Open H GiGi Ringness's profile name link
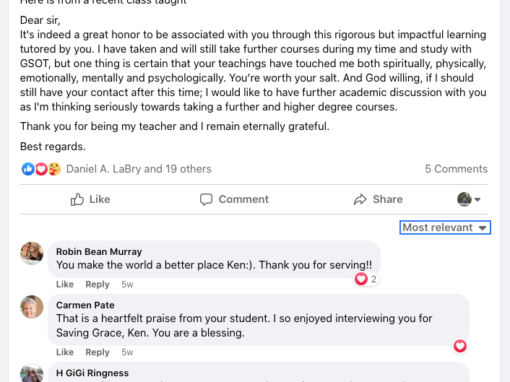 [92, 373]
